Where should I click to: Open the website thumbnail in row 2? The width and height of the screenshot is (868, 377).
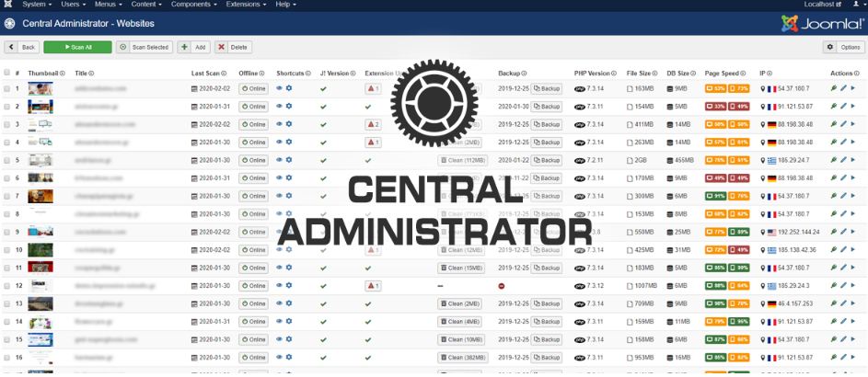coord(41,106)
